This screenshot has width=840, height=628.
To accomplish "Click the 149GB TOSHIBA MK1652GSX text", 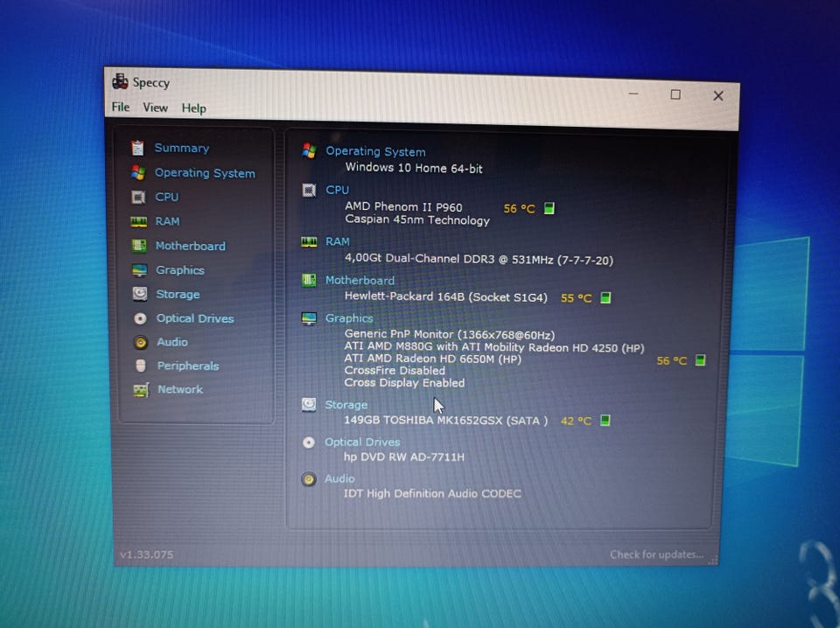I will (x=445, y=421).
